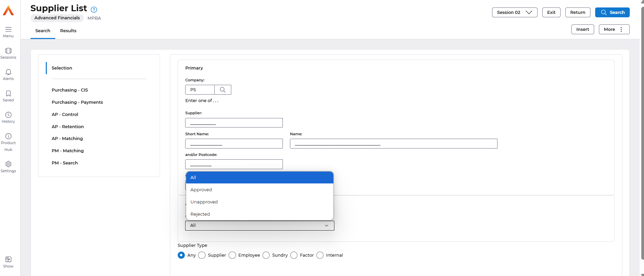Open AP - Control section
This screenshot has width=644, height=276.
coord(65,114)
